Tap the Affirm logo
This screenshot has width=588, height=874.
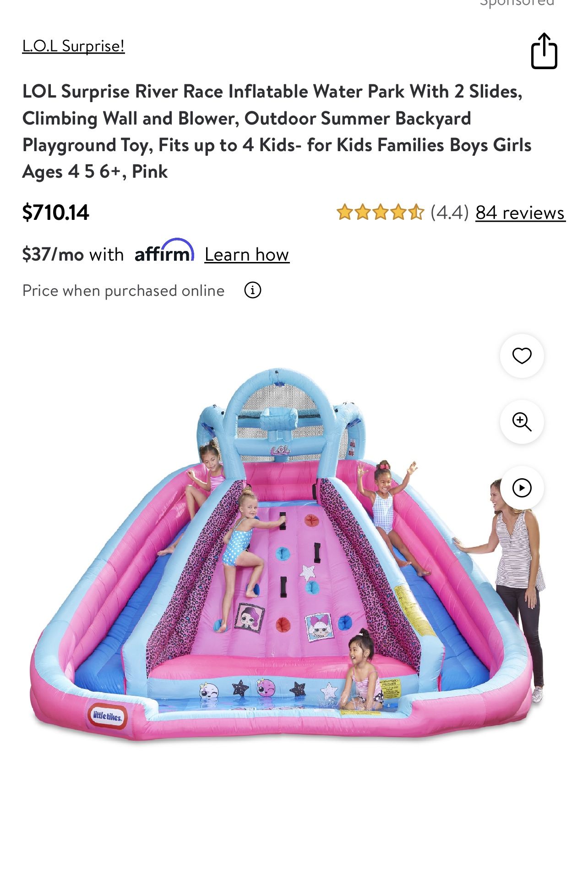point(164,251)
